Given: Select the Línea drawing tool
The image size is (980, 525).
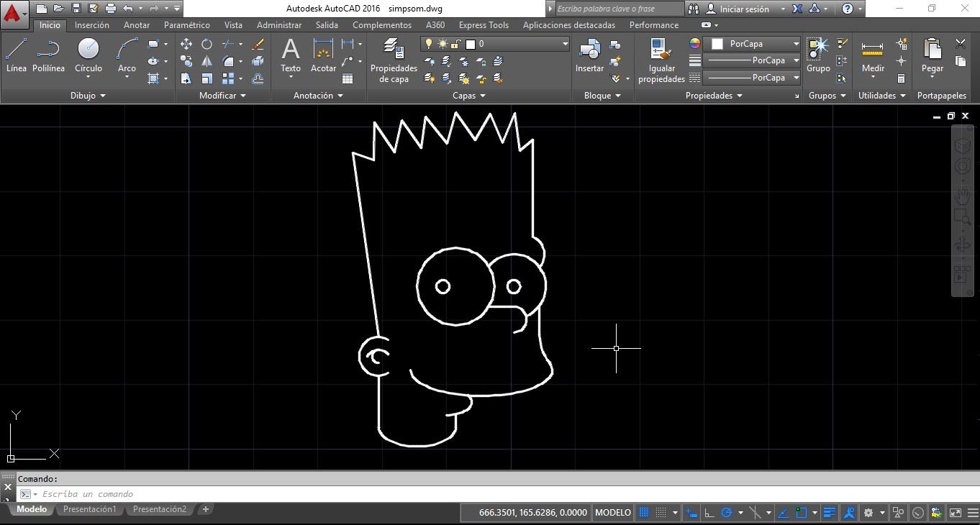Looking at the screenshot, I should (x=16, y=55).
